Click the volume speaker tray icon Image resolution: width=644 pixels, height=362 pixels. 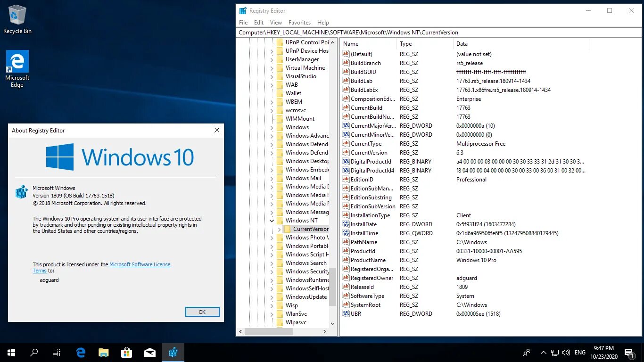[x=566, y=352]
